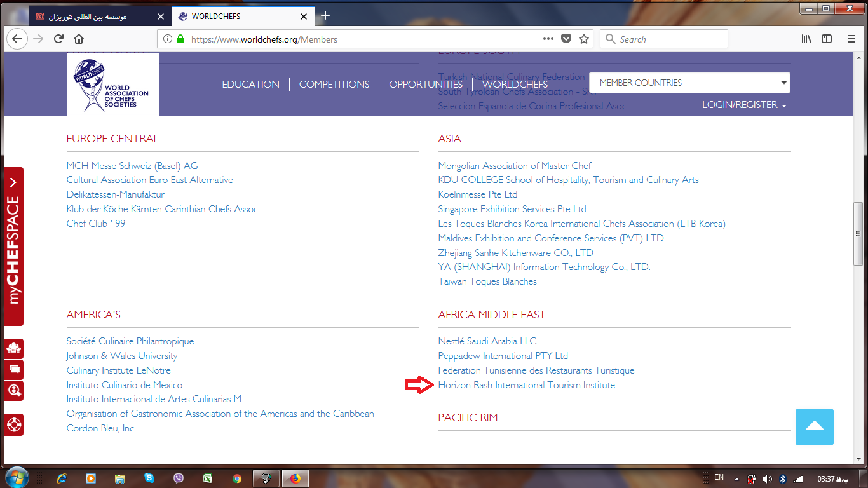Open lifebuoy help sidebar icon
Image resolution: width=868 pixels, height=488 pixels.
point(14,424)
